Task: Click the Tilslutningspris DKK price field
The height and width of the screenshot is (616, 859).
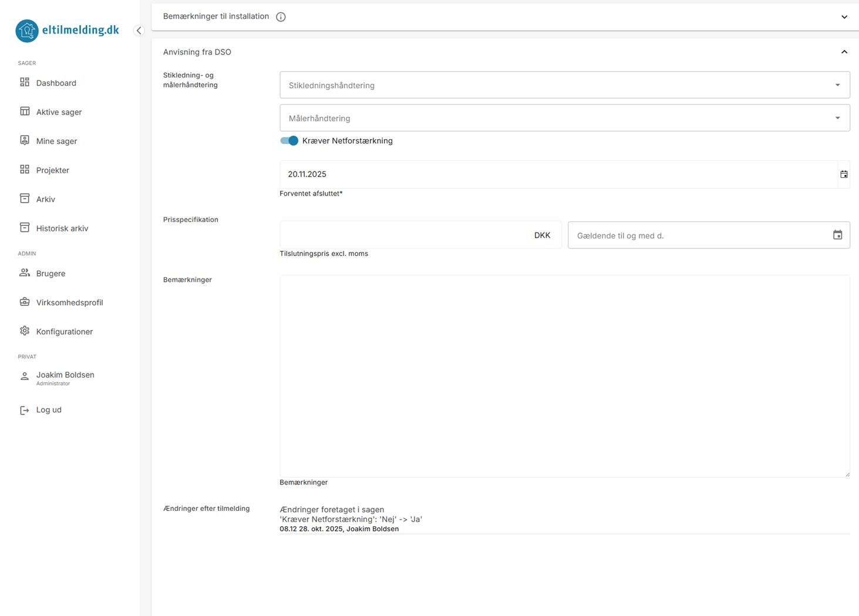Action: [405, 235]
